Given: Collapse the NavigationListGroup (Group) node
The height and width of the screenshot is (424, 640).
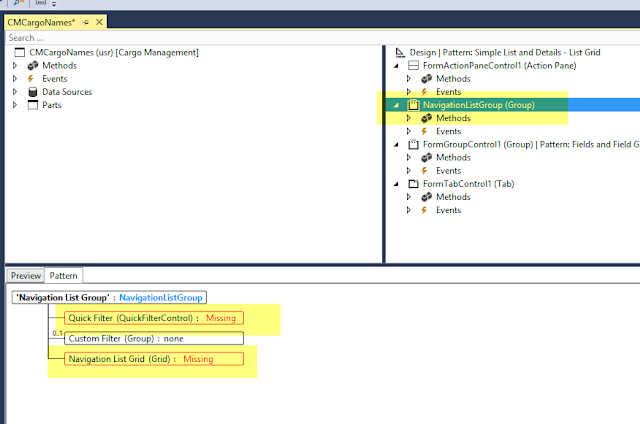Looking at the screenshot, I should (396, 105).
